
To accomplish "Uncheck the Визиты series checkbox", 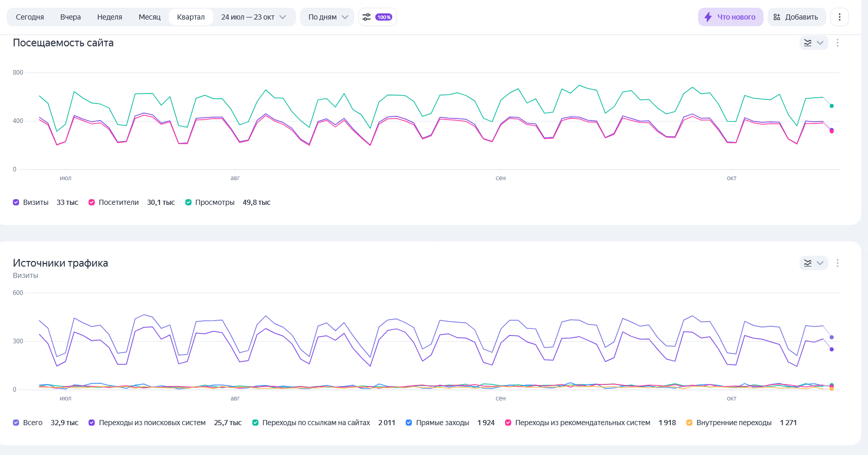I will coord(16,202).
